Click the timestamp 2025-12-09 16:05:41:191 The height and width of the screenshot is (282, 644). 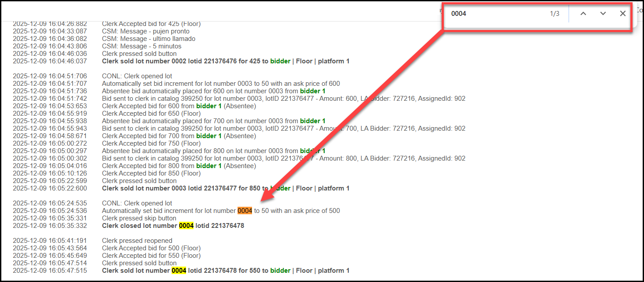pos(50,241)
